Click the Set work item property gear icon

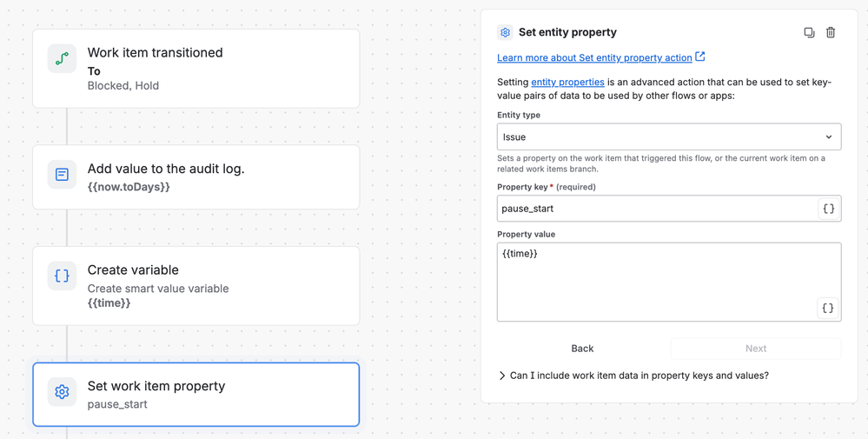62,392
